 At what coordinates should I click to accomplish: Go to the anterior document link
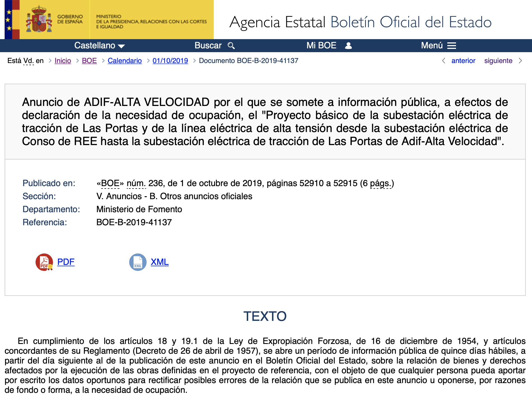(463, 61)
